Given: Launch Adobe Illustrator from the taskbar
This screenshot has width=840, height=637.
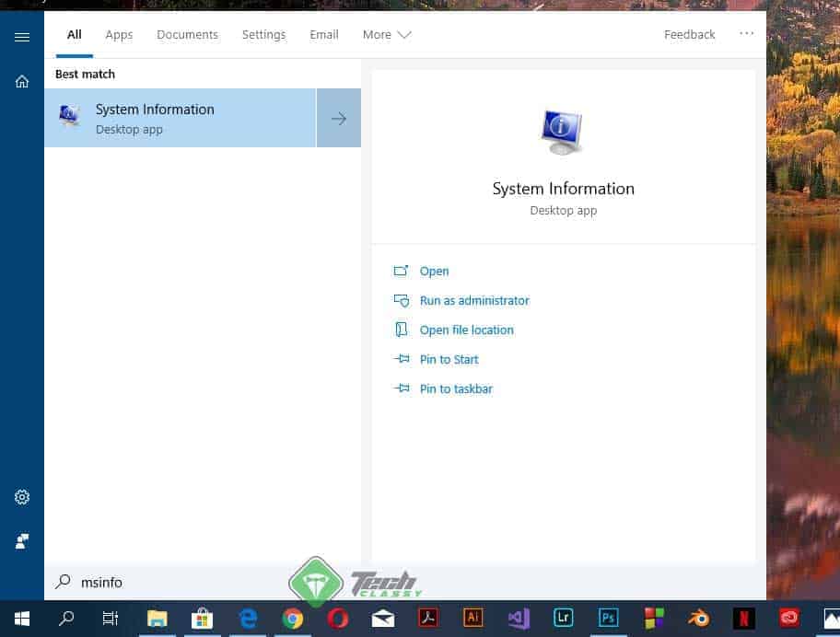Looking at the screenshot, I should pyautogui.click(x=472, y=618).
